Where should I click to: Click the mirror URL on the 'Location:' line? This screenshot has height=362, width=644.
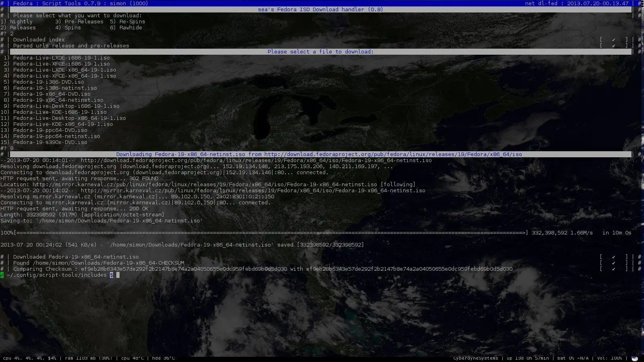point(205,185)
